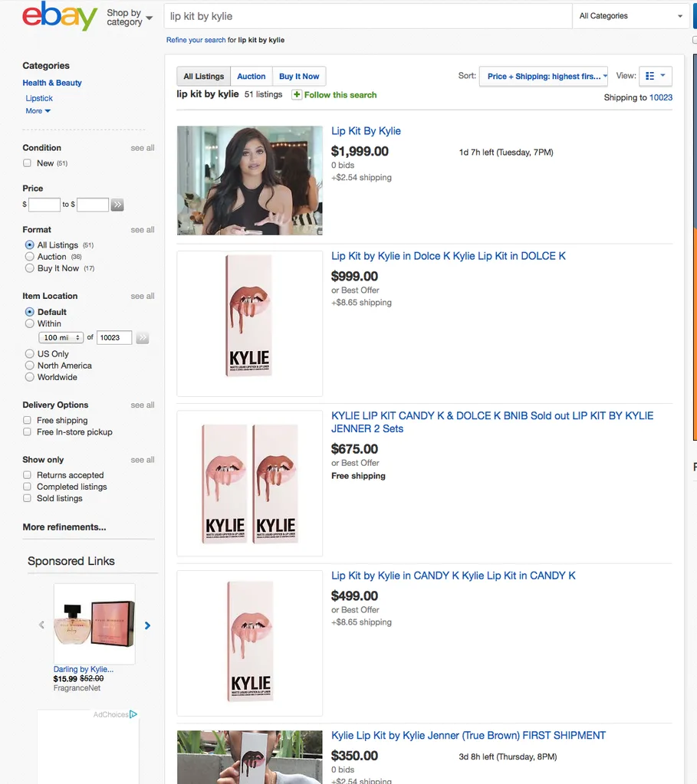Click the minimum price input field

pyautogui.click(x=44, y=205)
